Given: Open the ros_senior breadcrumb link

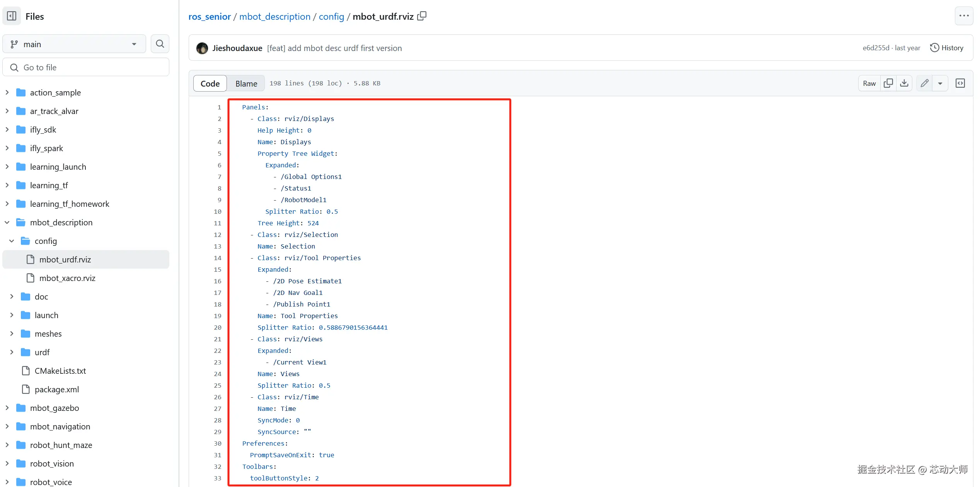Looking at the screenshot, I should click(209, 17).
